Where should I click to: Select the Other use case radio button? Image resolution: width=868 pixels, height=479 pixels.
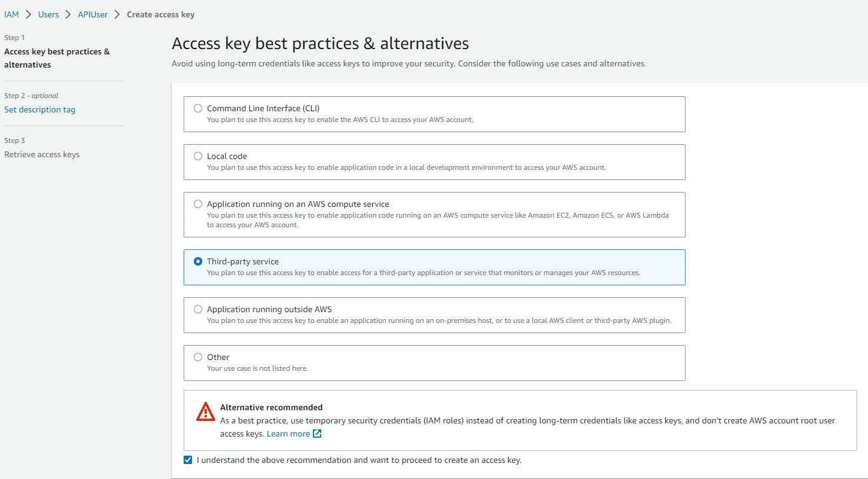[198, 357]
